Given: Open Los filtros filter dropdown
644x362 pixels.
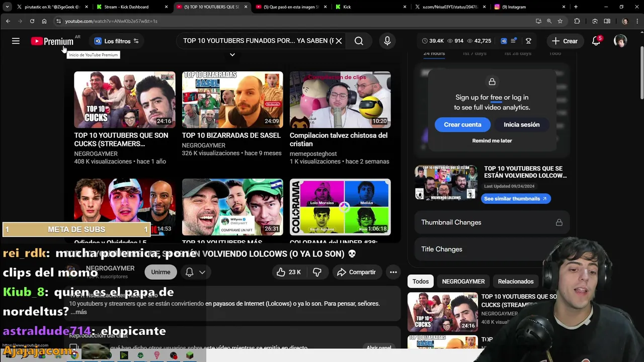Looking at the screenshot, I should pyautogui.click(x=117, y=41).
